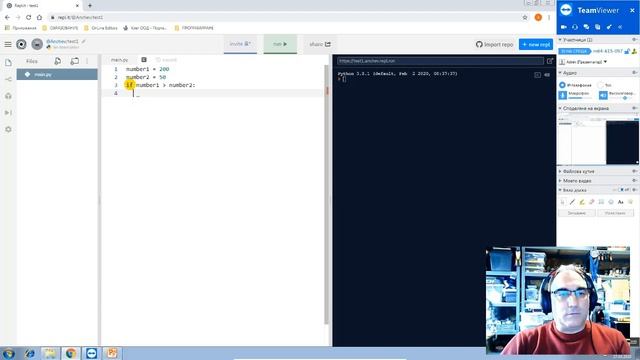640x360 pixels.
Task: Click code line 1 number1 = 200
Action: coord(147,69)
